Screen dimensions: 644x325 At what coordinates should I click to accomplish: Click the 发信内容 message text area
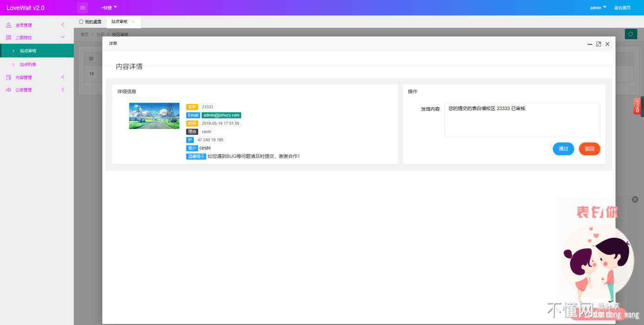[x=522, y=120]
